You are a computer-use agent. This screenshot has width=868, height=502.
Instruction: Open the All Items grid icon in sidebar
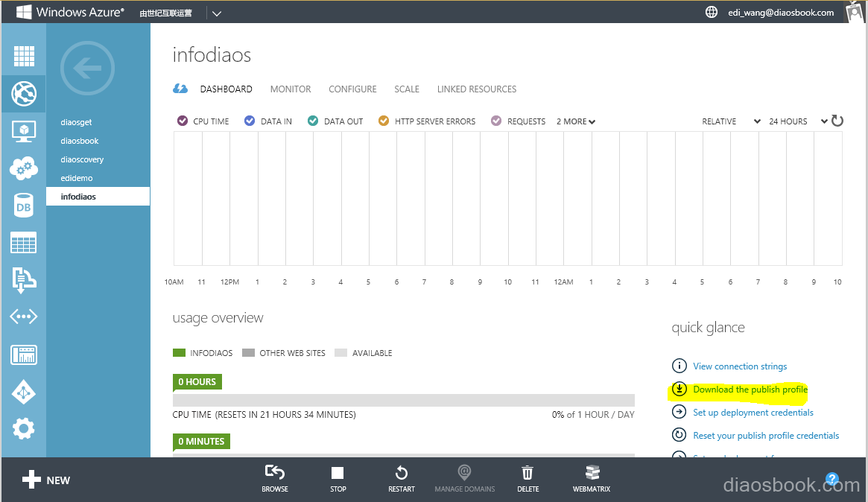click(24, 56)
